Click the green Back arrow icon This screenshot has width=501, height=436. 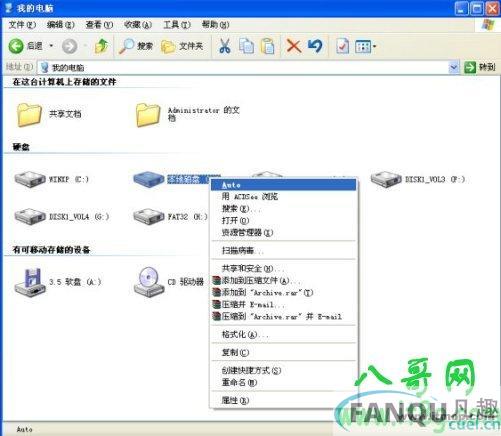[16, 46]
